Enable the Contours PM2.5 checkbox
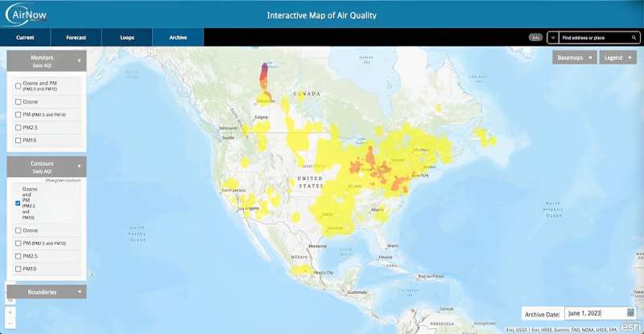This screenshot has width=644, height=334. click(x=19, y=256)
